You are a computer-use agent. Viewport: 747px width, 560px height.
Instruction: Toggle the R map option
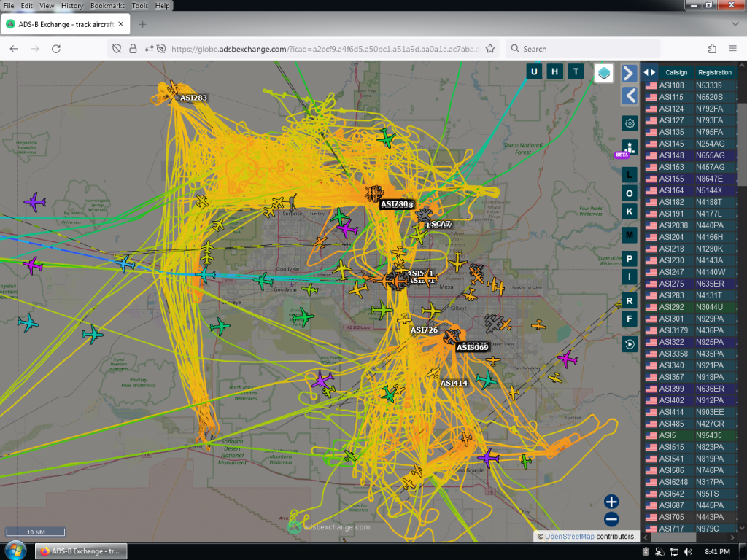630,300
